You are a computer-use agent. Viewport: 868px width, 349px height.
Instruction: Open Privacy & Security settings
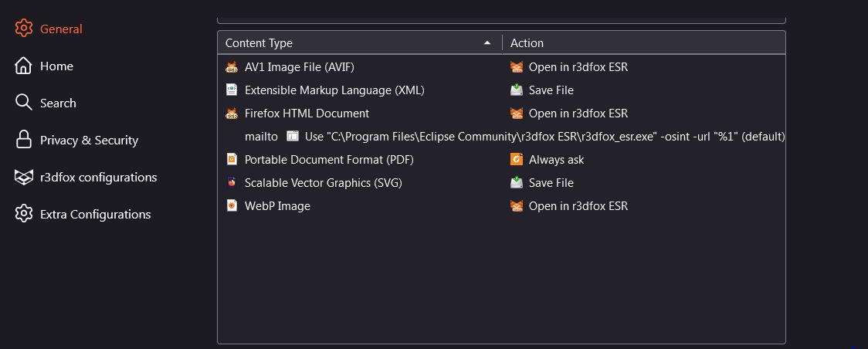click(76, 140)
